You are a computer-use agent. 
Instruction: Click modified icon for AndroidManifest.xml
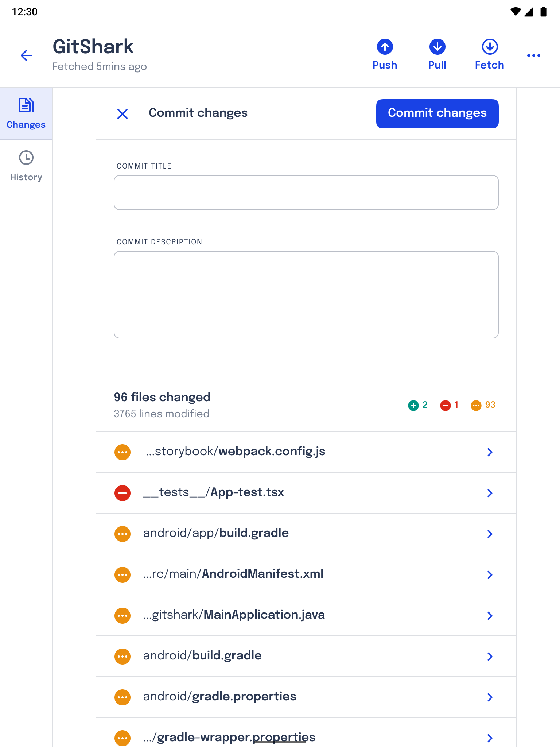click(x=122, y=575)
